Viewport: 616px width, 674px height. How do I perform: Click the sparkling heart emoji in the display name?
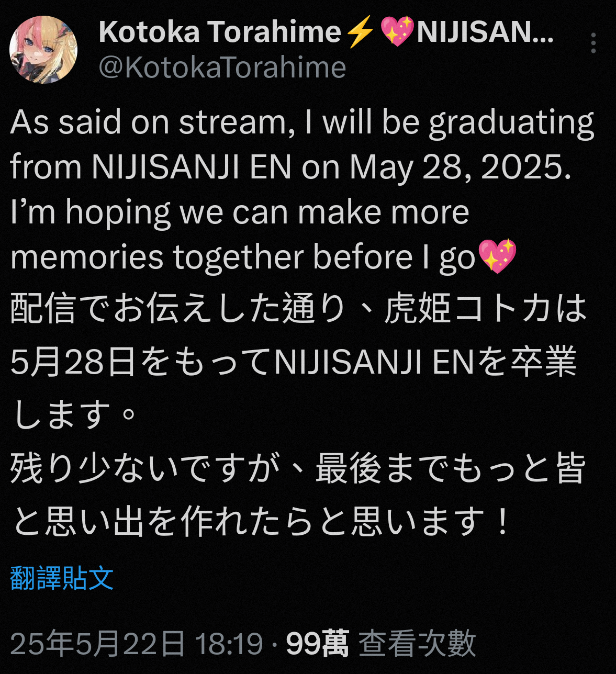tap(397, 31)
